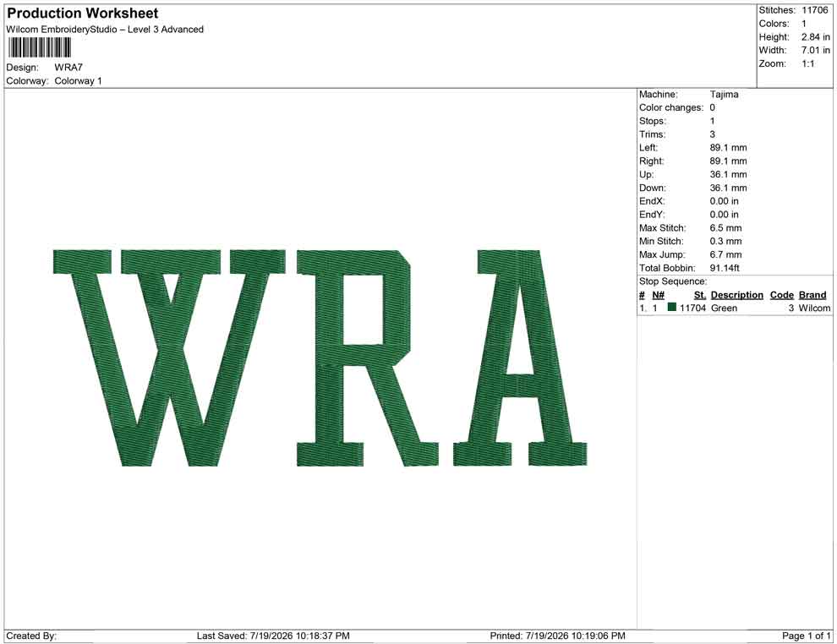The width and height of the screenshot is (837, 644).
Task: Click the 'N#' column header
Action: click(x=658, y=295)
